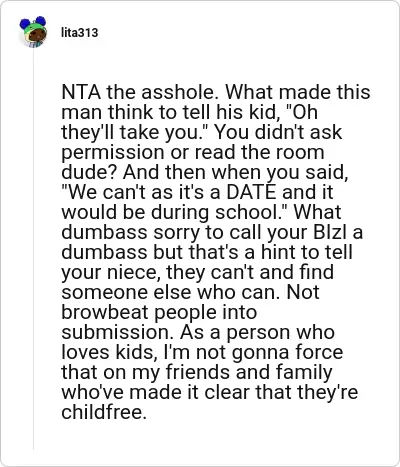Click the line "loves kids, I'm not gonna force"
This screenshot has height=467, width=400.
pyautogui.click(x=202, y=352)
